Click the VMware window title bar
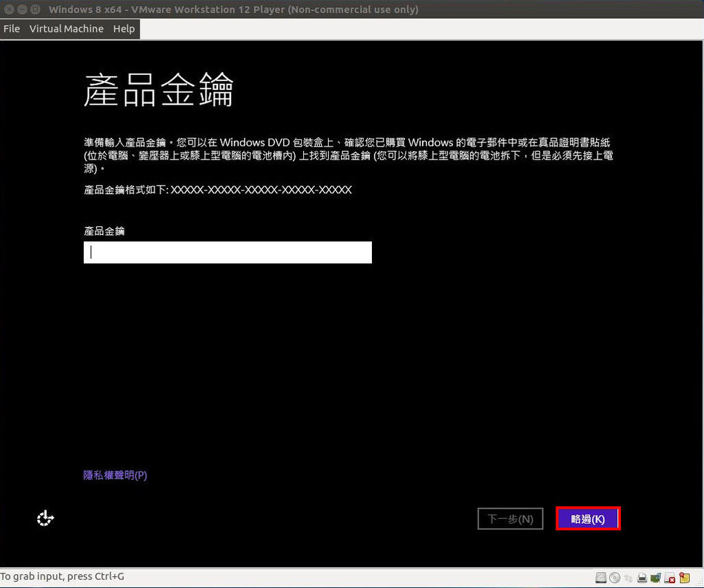The image size is (704, 588). (x=275, y=9)
